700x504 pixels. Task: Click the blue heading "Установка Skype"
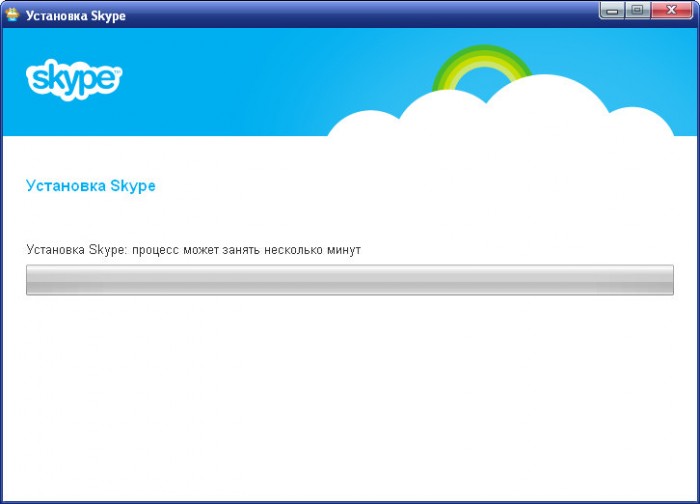click(x=91, y=186)
